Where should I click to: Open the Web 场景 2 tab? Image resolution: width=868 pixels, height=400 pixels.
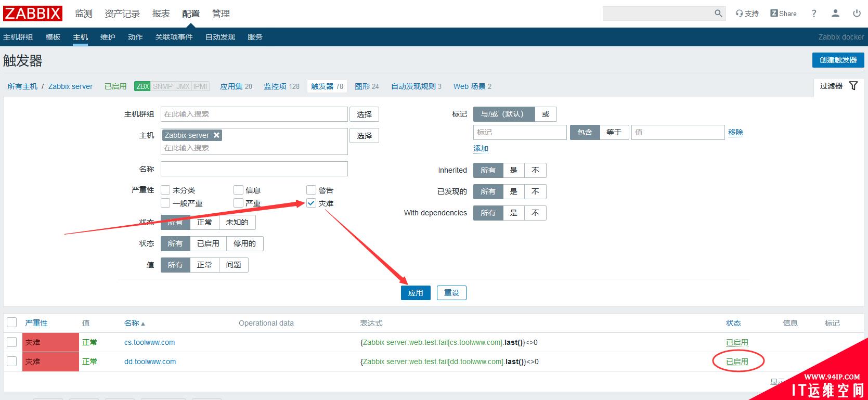coord(472,86)
